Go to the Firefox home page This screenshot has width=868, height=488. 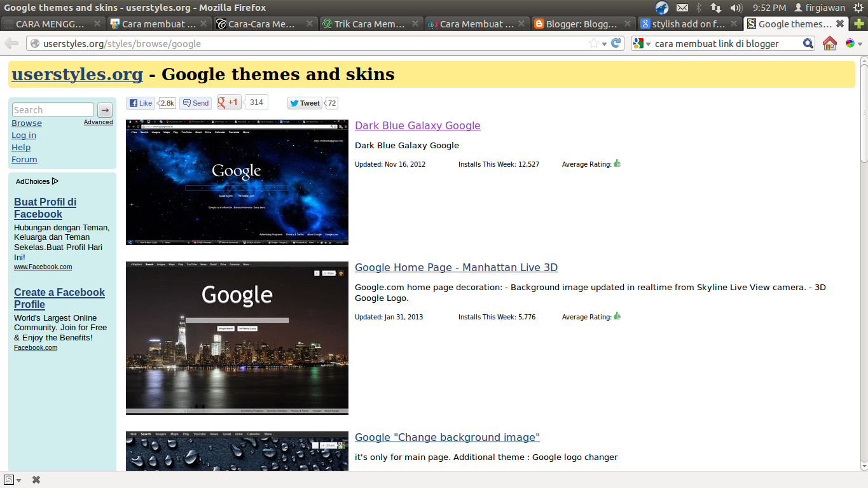coord(829,43)
